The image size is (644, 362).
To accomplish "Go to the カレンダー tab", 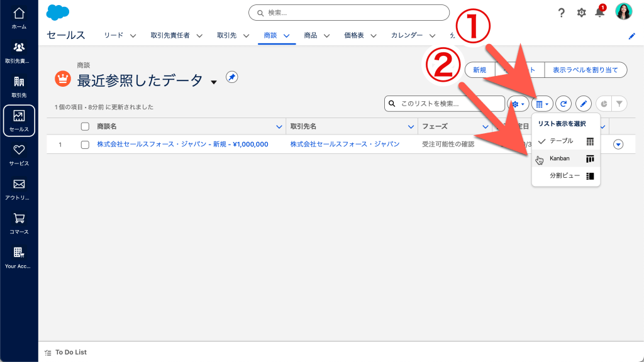I will pos(407,35).
